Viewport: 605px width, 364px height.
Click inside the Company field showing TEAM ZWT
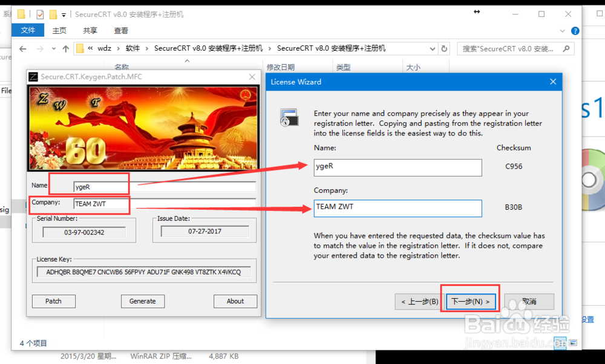click(397, 208)
